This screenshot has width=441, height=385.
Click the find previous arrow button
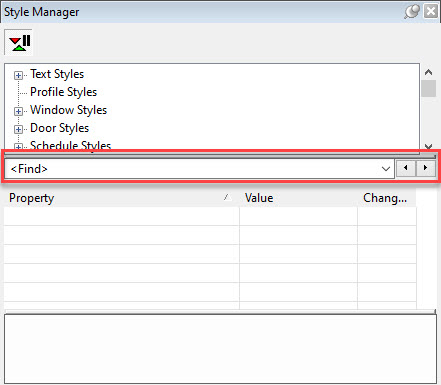click(x=405, y=168)
